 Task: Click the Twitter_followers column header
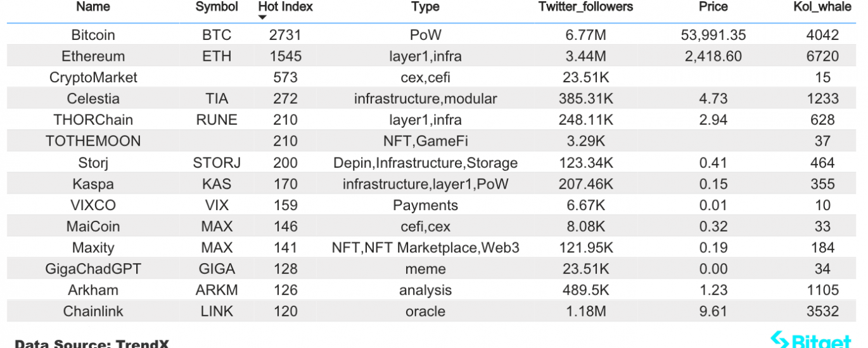point(585,7)
